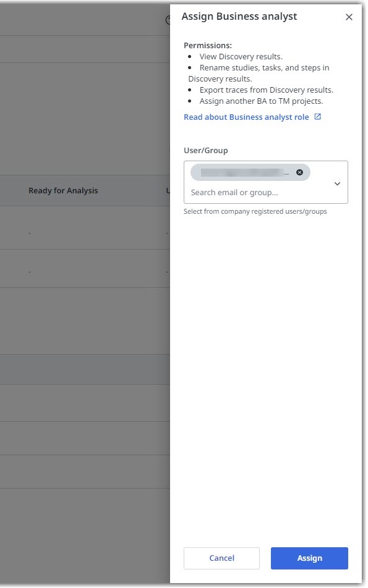Viewport: 368px width, 588px height.
Task: Open Read about Business analyst role link
Action: [x=246, y=117]
